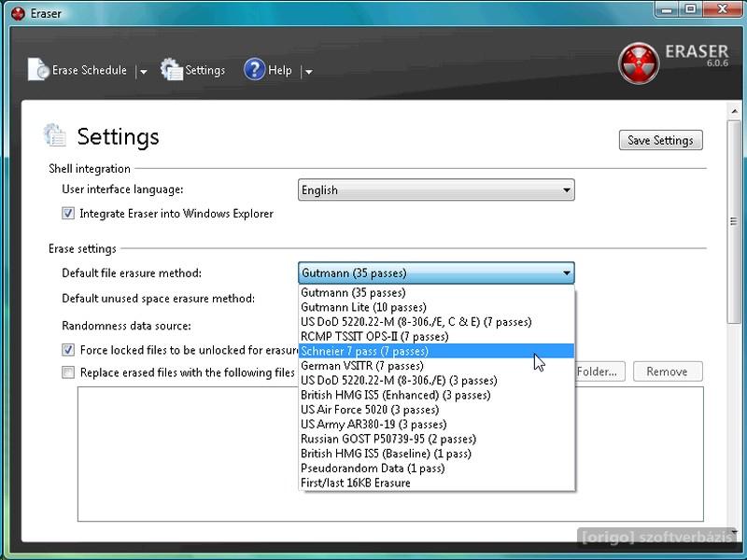Click the Eraser title bar app icon
The image size is (747, 560).
18,13
